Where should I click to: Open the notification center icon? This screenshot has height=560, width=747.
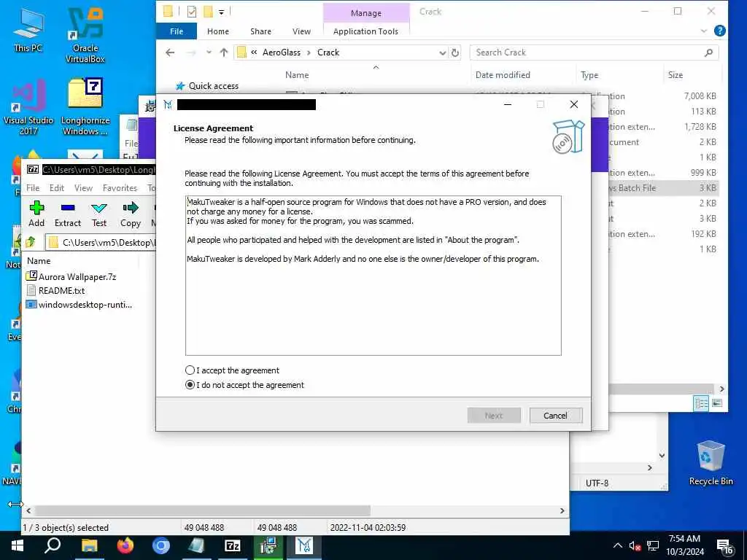click(724, 547)
